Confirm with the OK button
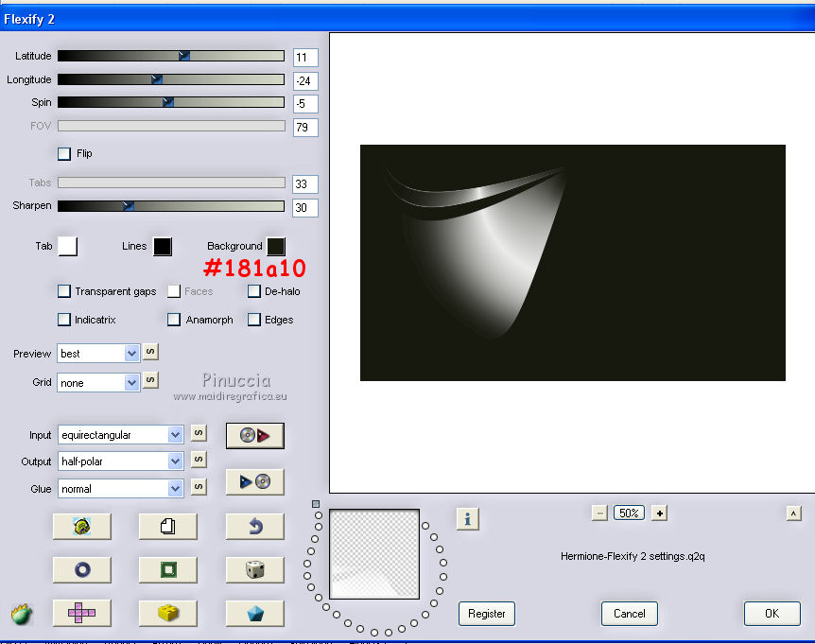Viewport: 815px width, 644px height. coord(772,614)
